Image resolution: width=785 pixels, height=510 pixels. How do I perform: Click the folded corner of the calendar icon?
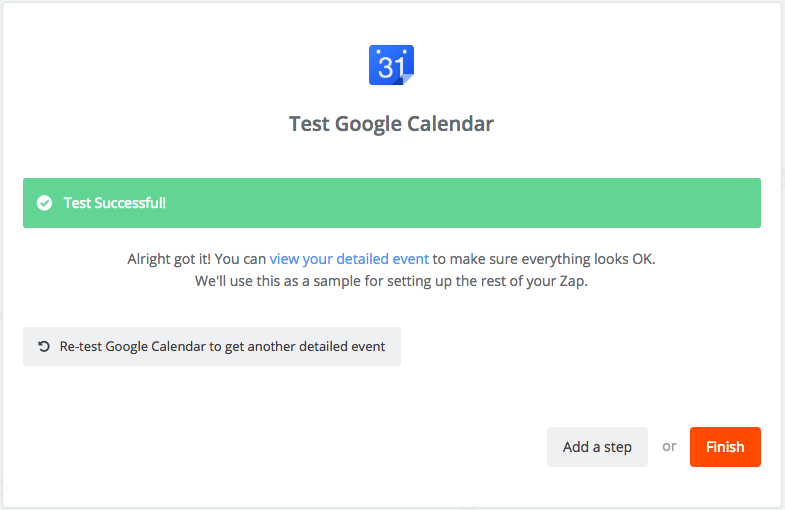click(407, 80)
